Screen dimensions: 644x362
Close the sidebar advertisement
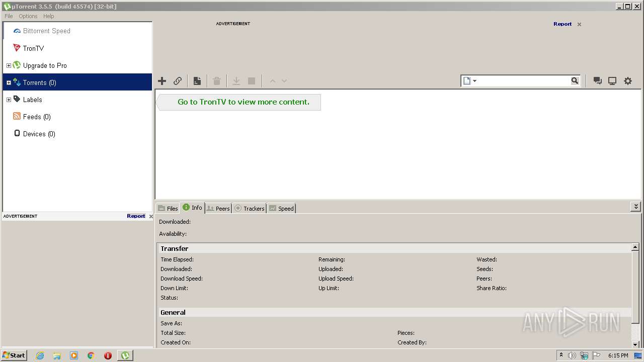151,216
